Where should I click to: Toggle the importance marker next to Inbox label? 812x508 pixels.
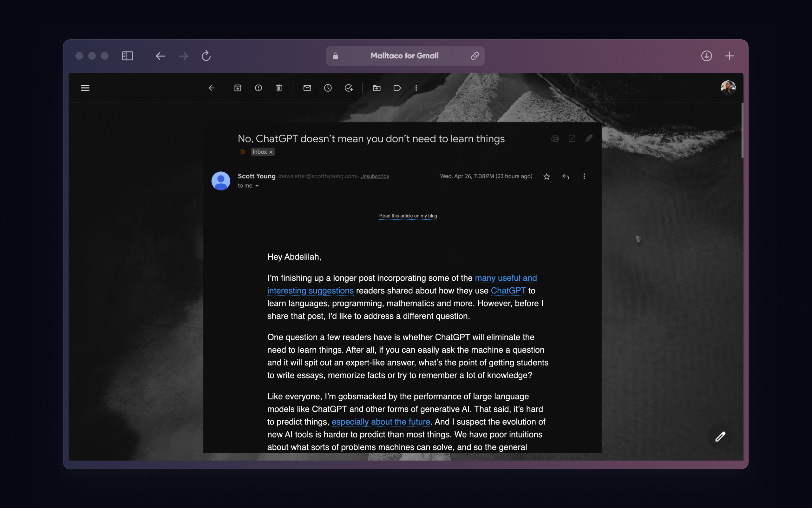[x=243, y=152]
